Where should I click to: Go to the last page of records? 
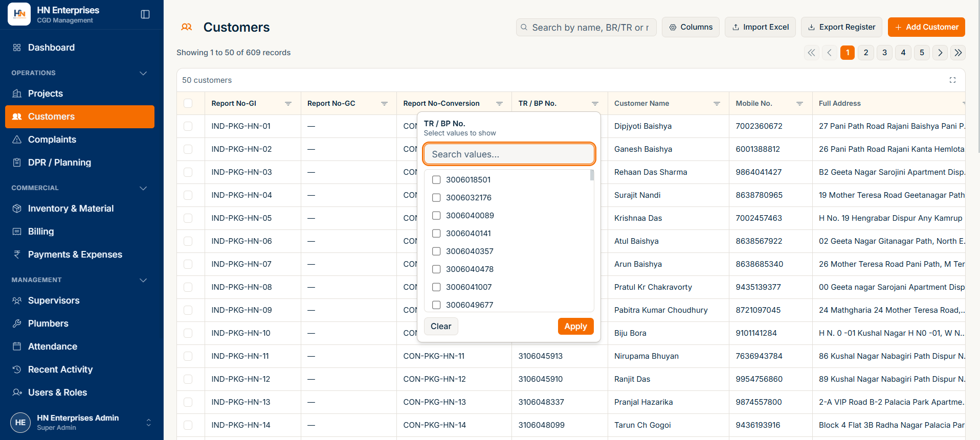[958, 53]
